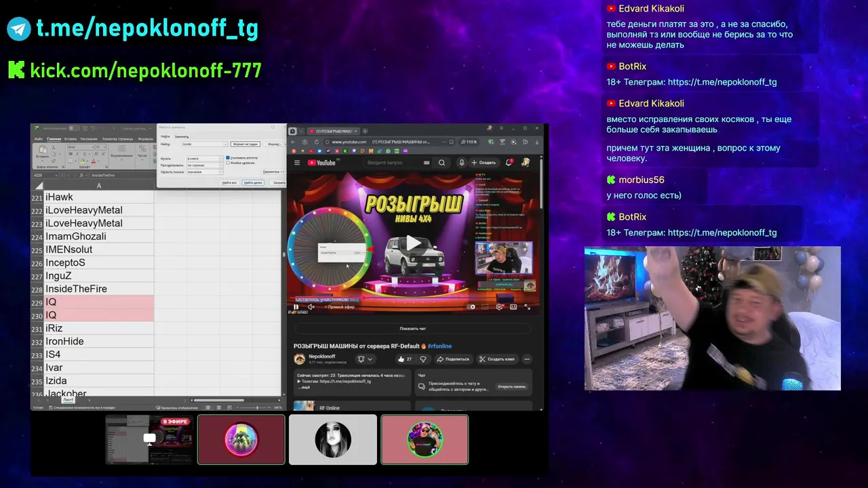Open the #rfonline hashtag link
This screenshot has width=868, height=488.
pos(440,346)
